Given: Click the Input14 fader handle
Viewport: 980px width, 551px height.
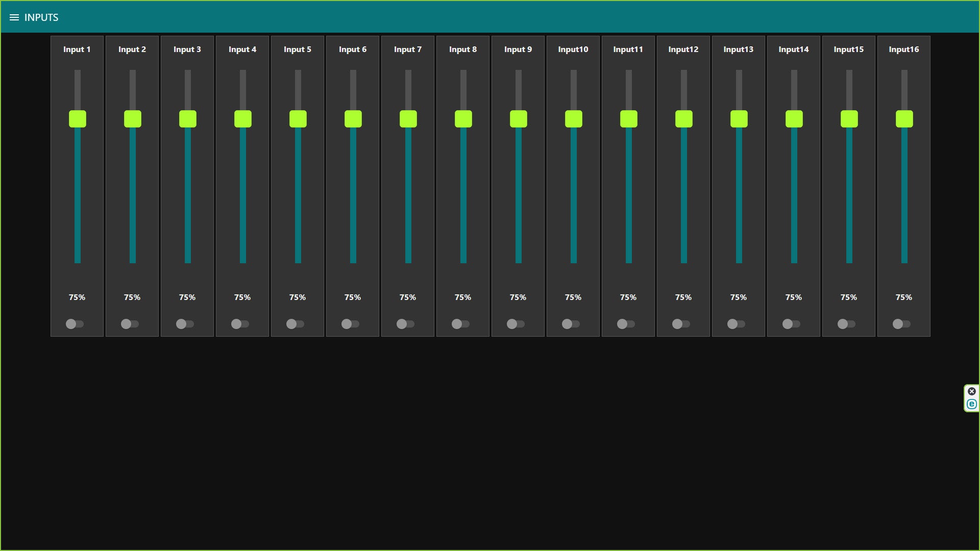Looking at the screenshot, I should (794, 118).
